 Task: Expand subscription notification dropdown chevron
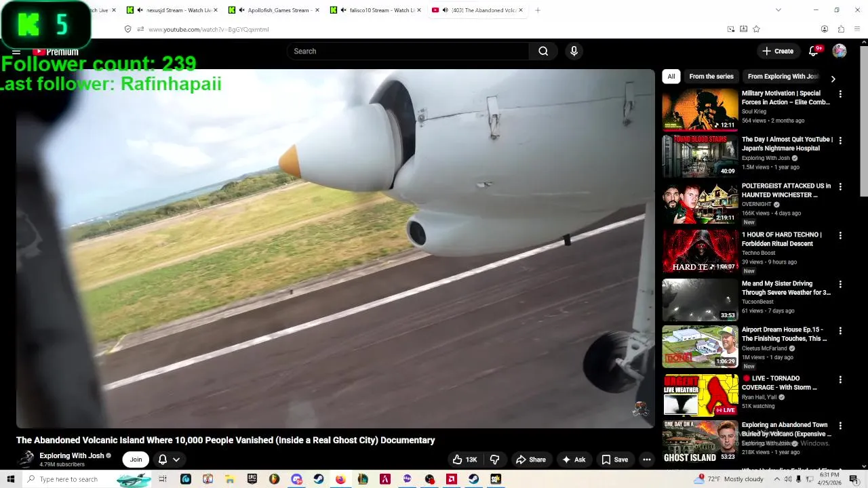coord(176,460)
